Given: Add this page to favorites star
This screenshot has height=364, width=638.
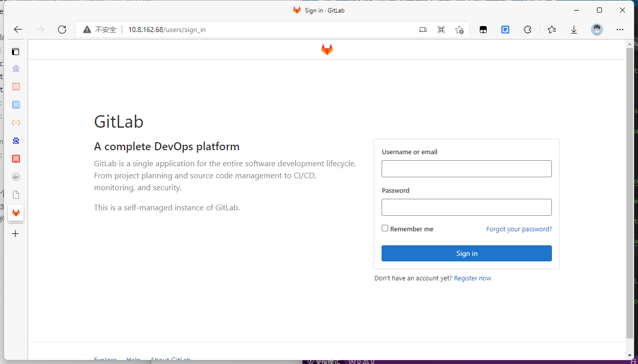Looking at the screenshot, I should 459,30.
